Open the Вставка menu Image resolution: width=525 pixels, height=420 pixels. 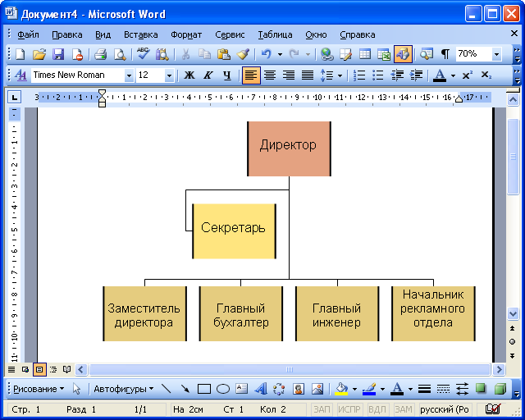[x=141, y=34]
